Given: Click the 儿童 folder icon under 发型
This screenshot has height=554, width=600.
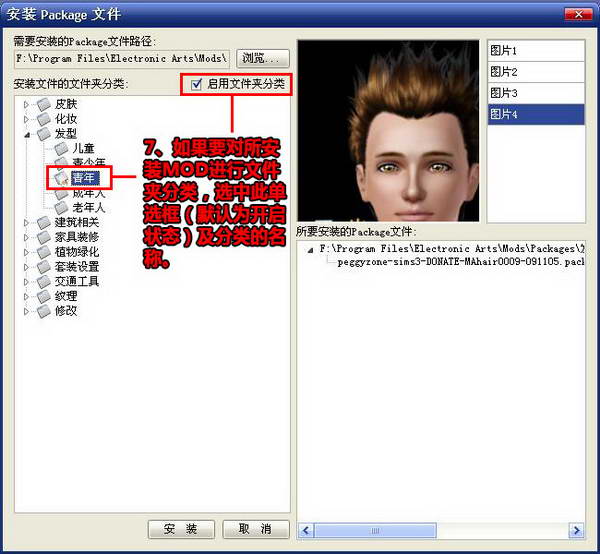Looking at the screenshot, I should [60, 148].
